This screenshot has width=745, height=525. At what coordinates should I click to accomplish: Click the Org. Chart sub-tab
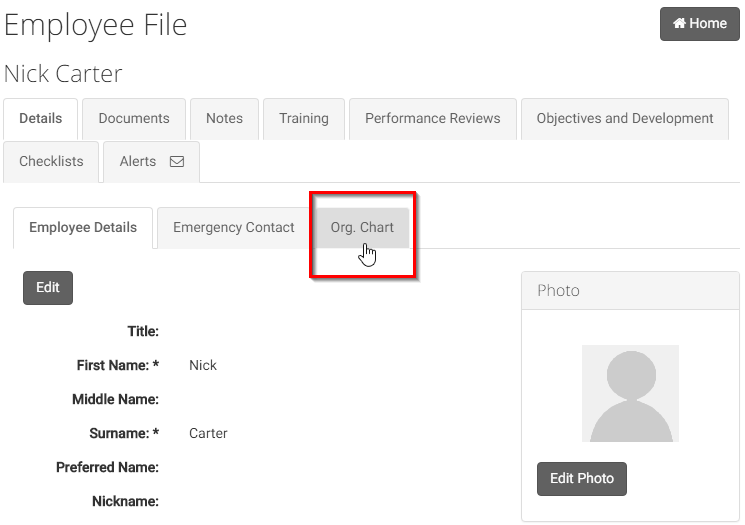[362, 228]
